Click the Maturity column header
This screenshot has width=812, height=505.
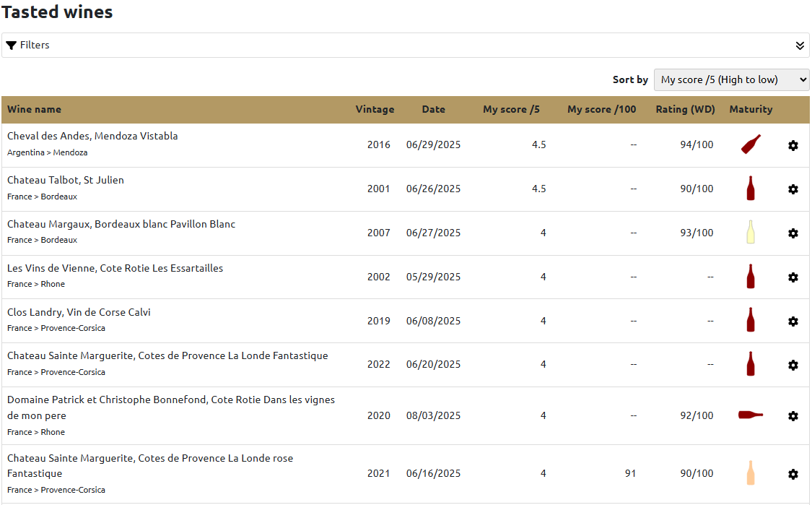pyautogui.click(x=751, y=109)
